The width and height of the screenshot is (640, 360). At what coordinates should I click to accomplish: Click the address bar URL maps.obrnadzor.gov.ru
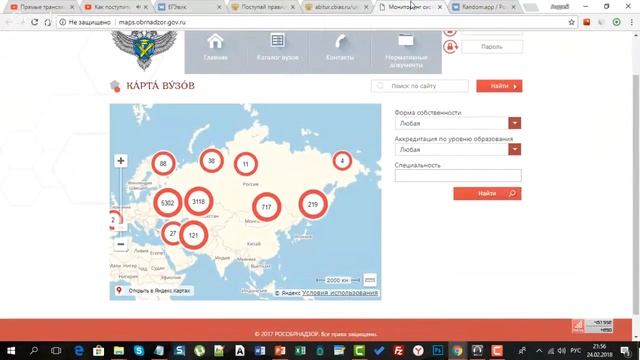coord(152,22)
